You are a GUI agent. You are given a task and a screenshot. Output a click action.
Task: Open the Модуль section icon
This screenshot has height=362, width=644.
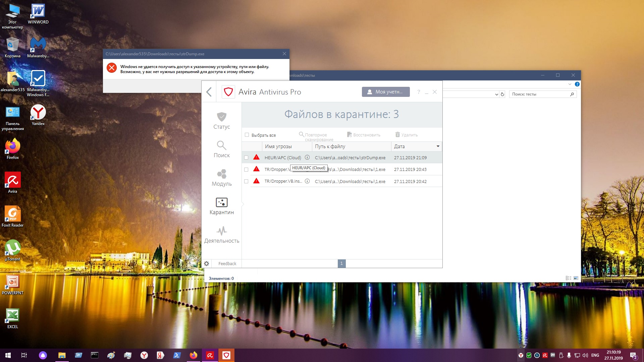[221, 174]
